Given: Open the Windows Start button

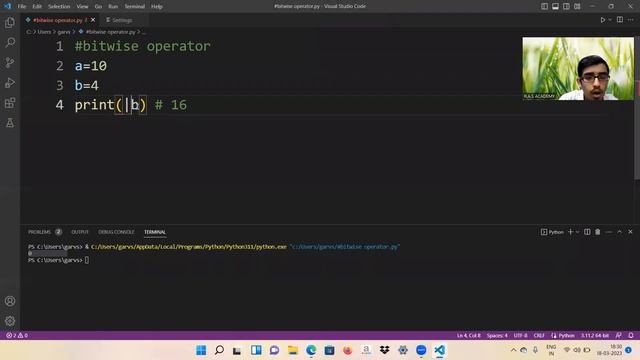Looking at the screenshot, I should (x=201, y=350).
